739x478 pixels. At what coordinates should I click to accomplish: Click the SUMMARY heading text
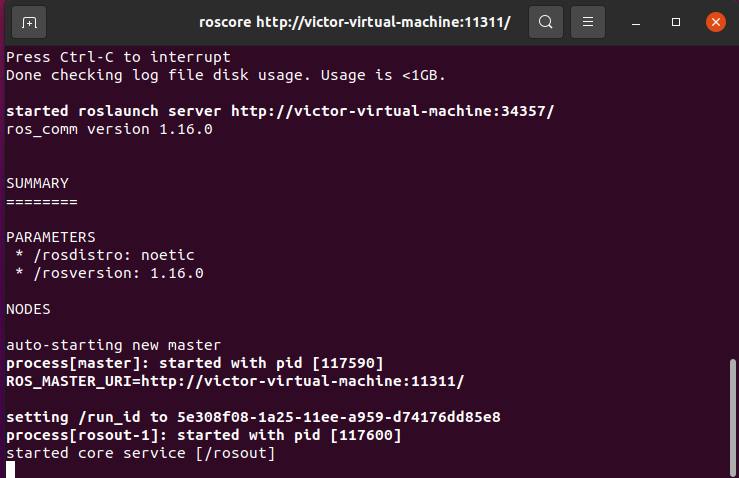point(38,183)
